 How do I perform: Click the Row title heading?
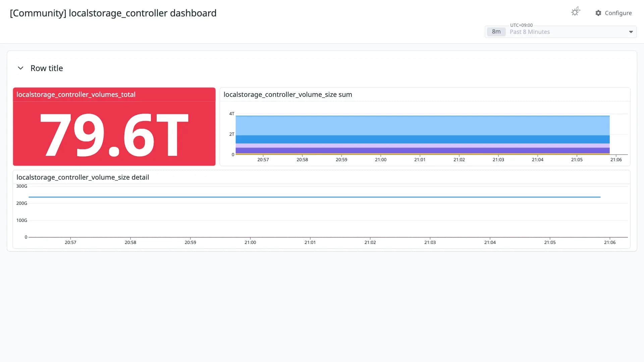47,68
